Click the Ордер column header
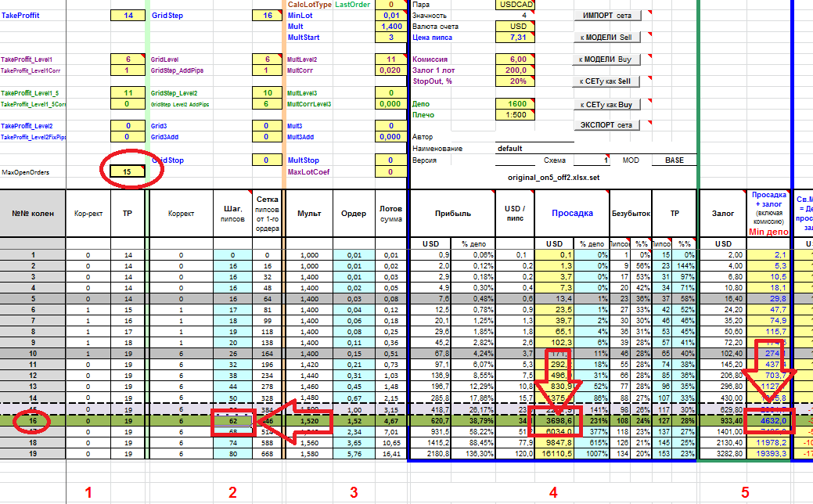 (354, 213)
